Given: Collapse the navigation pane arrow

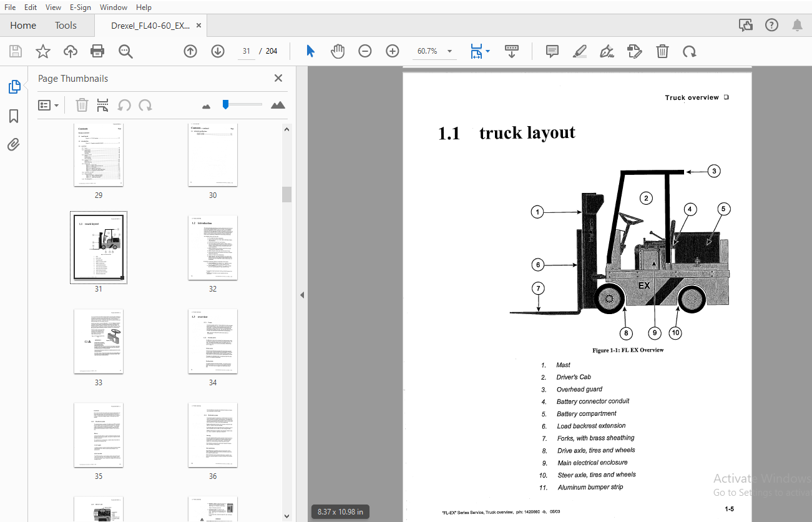Looking at the screenshot, I should [x=302, y=295].
